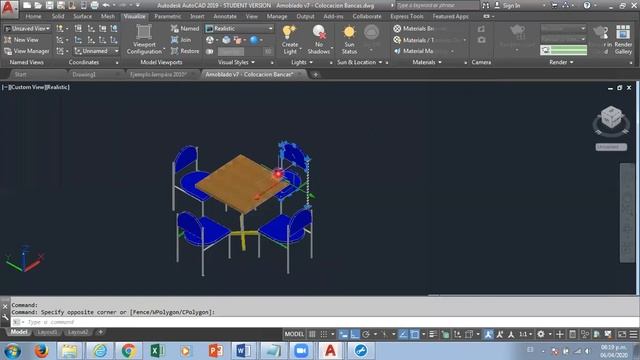Screen dimensions: 640x360
Task: Open the Unnamed UCS dropdown
Action: click(97, 51)
